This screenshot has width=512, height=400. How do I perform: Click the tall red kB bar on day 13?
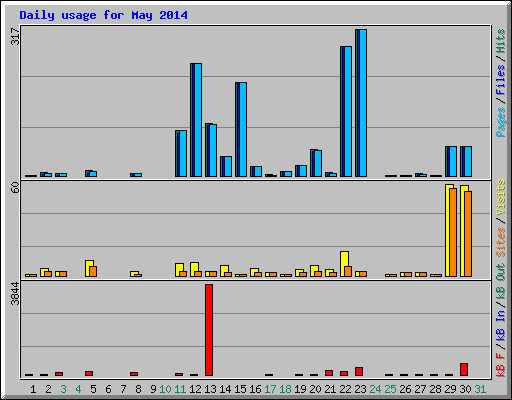coord(209,330)
